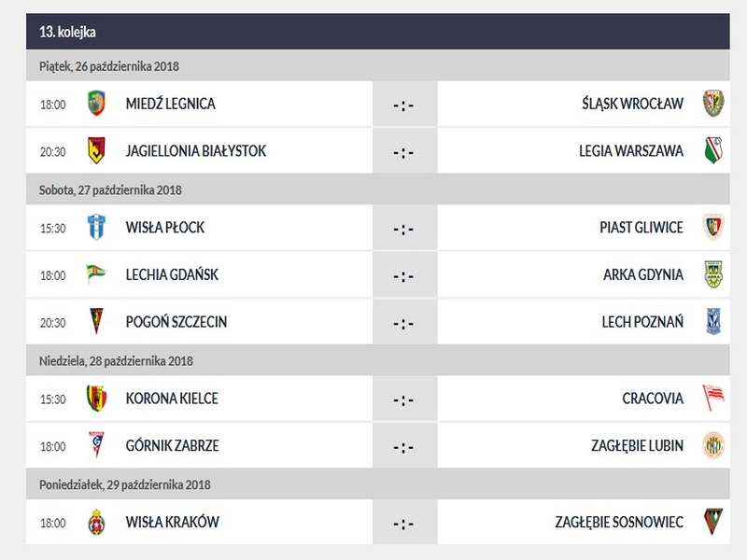
Task: Click the Wisła Kraków vs Sosnowiec score placeholder
Action: pos(403,523)
